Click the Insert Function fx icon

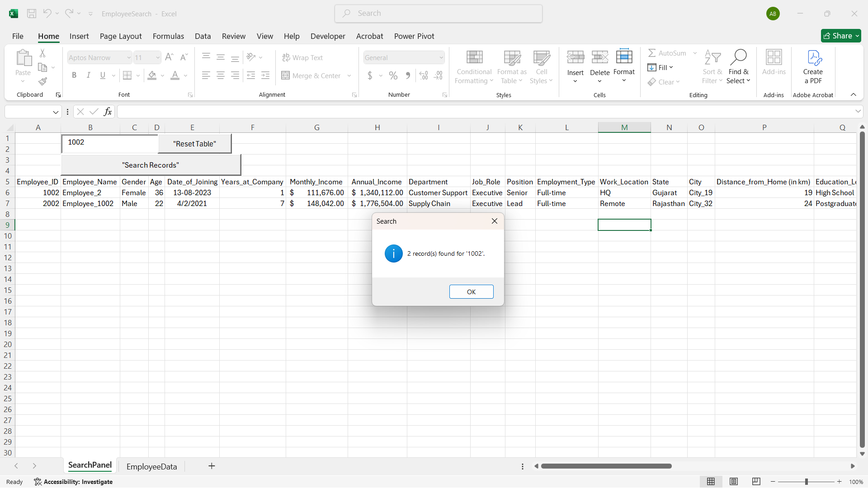[108, 112]
